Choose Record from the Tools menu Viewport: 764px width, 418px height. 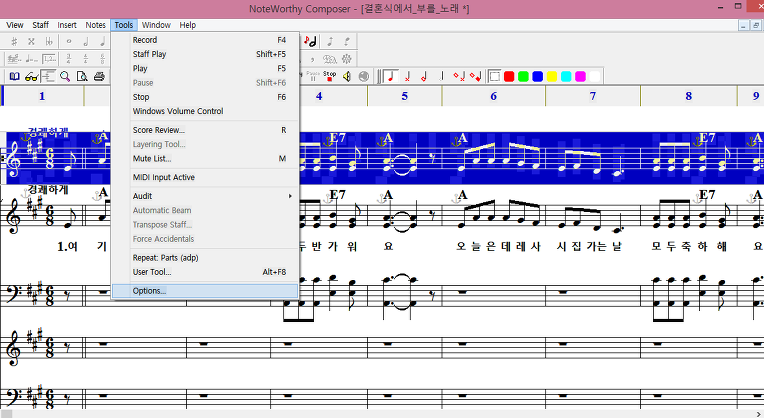click(x=205, y=40)
